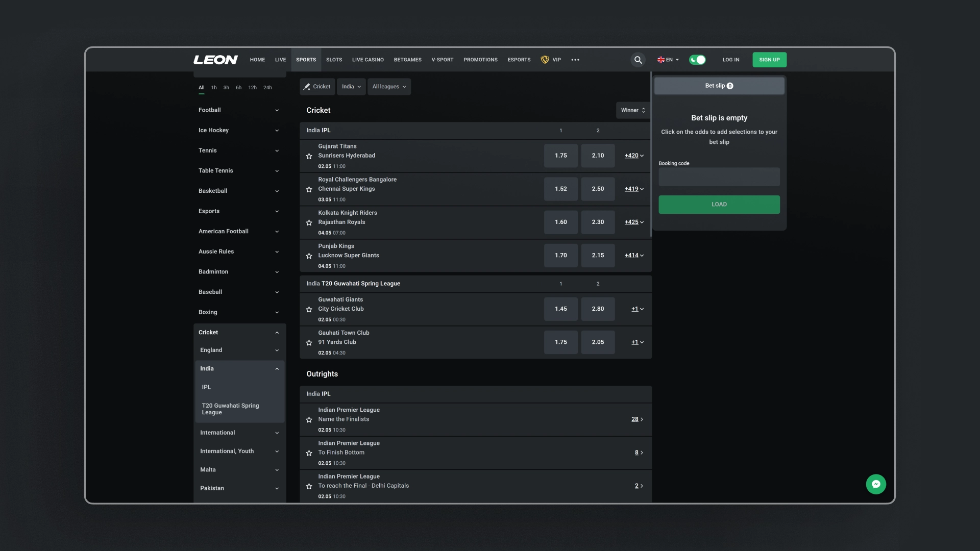Click the VIP crown icon
980x551 pixels.
(x=545, y=60)
